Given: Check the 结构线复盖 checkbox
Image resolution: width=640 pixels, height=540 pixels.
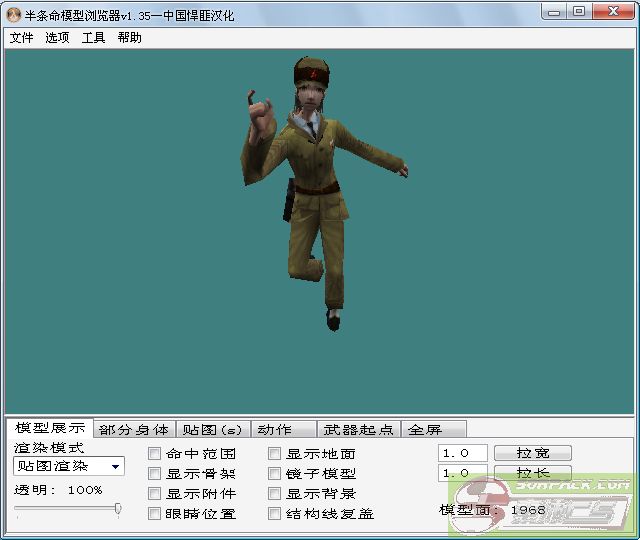Looking at the screenshot, I should pos(275,514).
